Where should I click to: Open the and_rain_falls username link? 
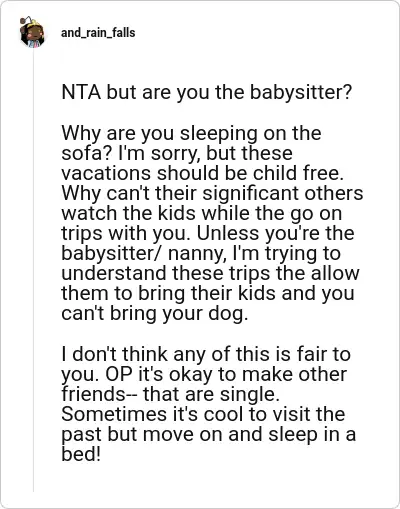pos(98,33)
